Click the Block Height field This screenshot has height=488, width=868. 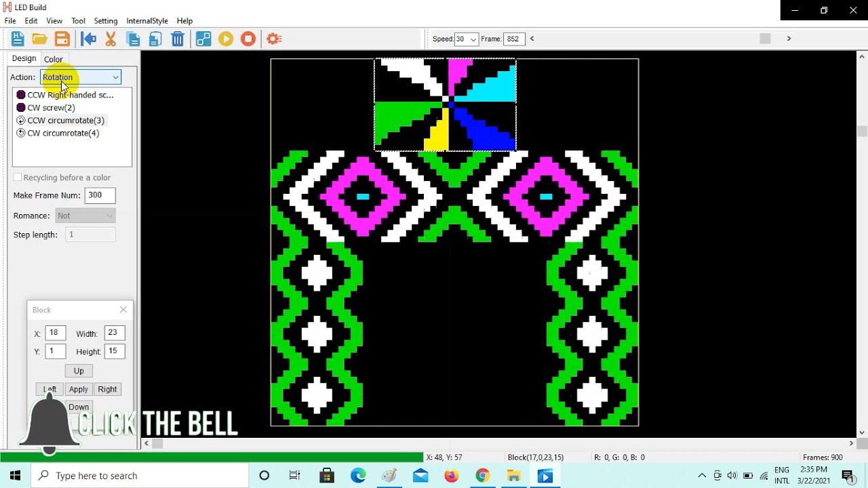coord(115,351)
